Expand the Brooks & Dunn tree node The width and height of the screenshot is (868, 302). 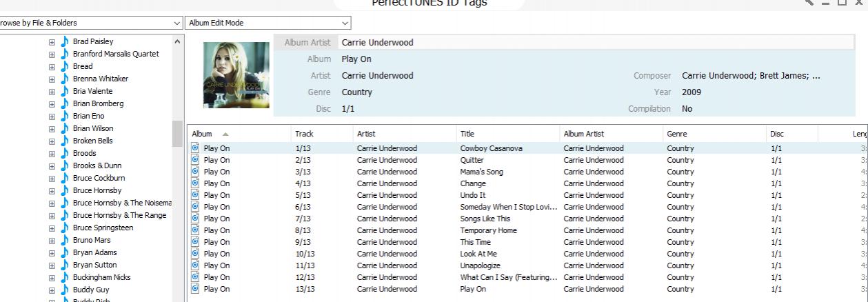point(52,166)
